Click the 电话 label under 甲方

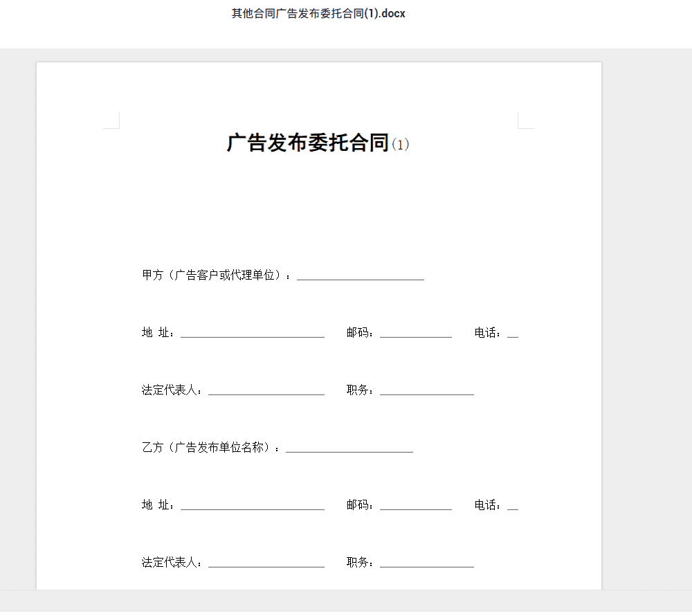(x=487, y=333)
